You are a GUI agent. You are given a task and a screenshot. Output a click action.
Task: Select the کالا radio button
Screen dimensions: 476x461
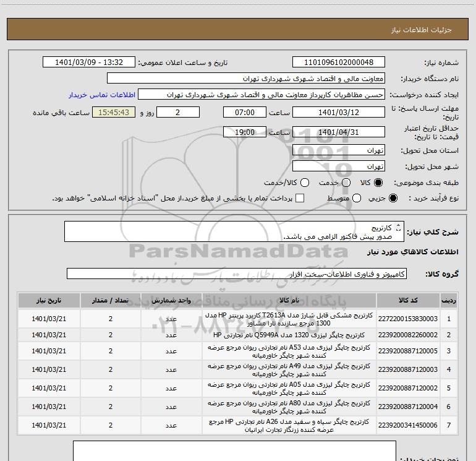click(x=378, y=183)
